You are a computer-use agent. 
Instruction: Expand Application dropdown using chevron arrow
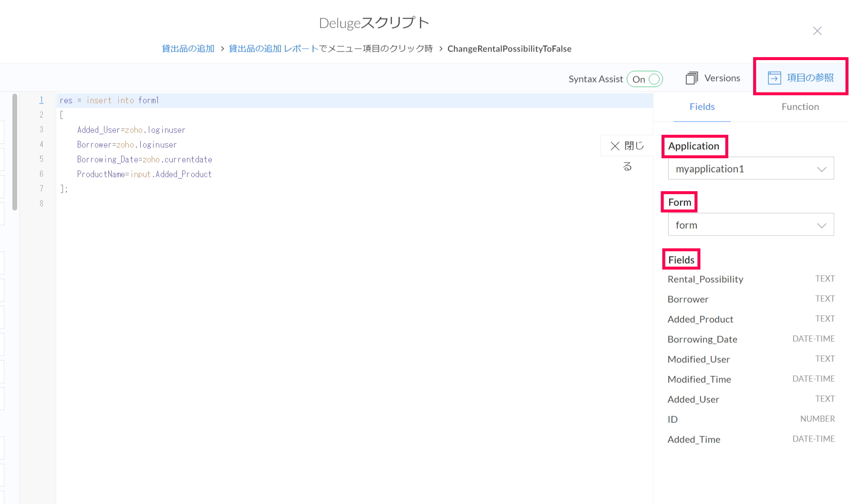821,169
